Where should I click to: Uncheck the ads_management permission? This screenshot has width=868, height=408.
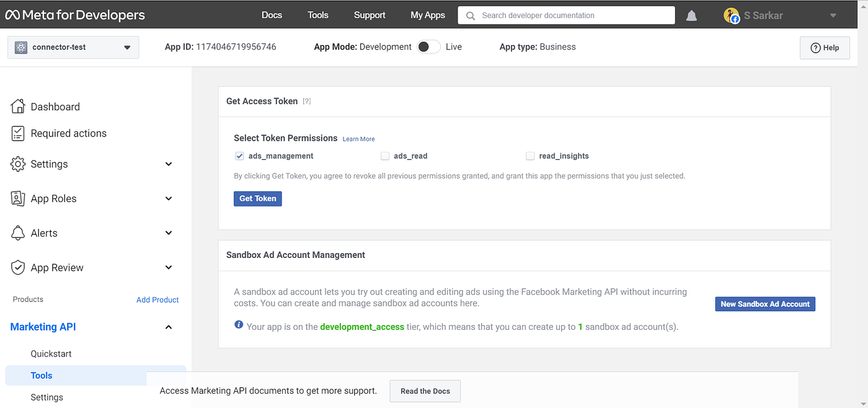(x=239, y=156)
